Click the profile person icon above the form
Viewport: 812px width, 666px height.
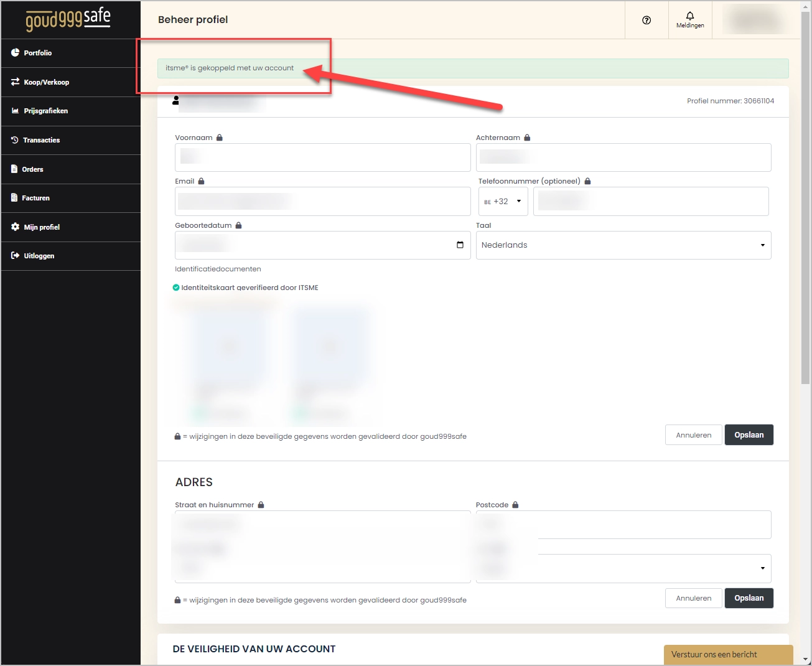coord(175,100)
